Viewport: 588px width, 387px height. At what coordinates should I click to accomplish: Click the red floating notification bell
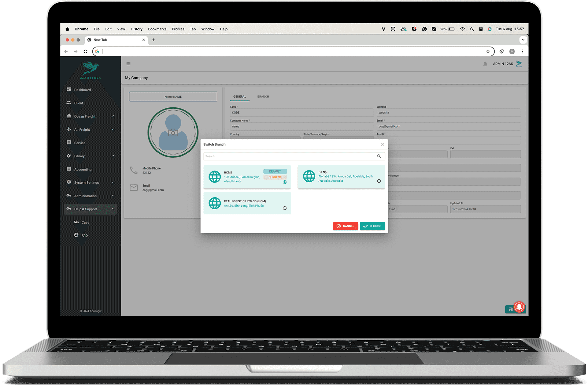(519, 307)
